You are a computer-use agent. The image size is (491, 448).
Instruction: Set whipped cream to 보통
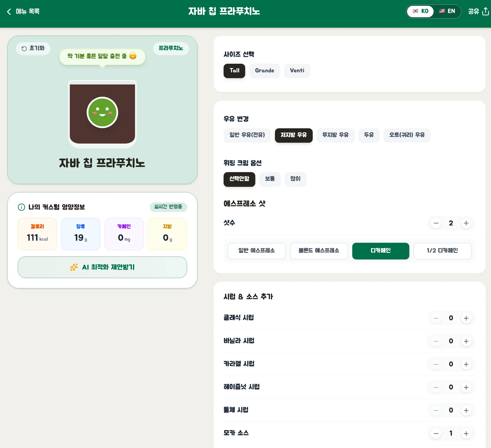pyautogui.click(x=270, y=179)
